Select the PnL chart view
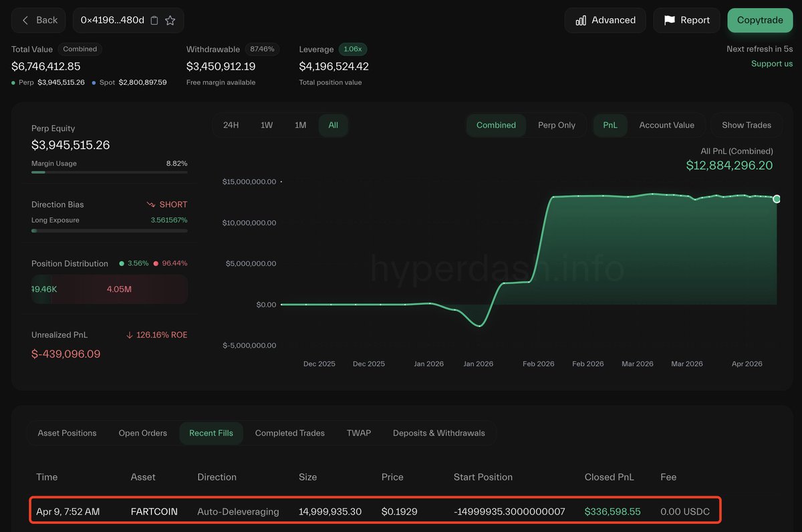The height and width of the screenshot is (532, 802). [610, 125]
